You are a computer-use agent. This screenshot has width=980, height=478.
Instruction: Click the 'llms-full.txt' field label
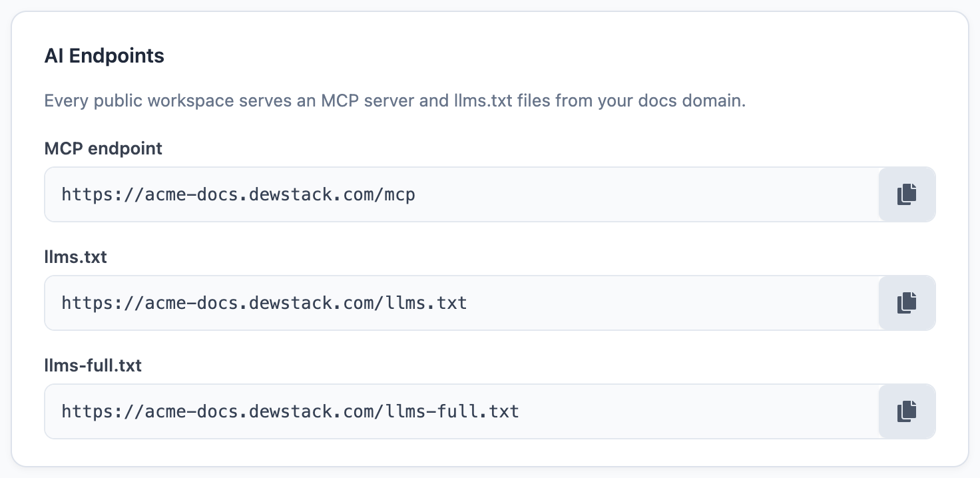pos(93,365)
